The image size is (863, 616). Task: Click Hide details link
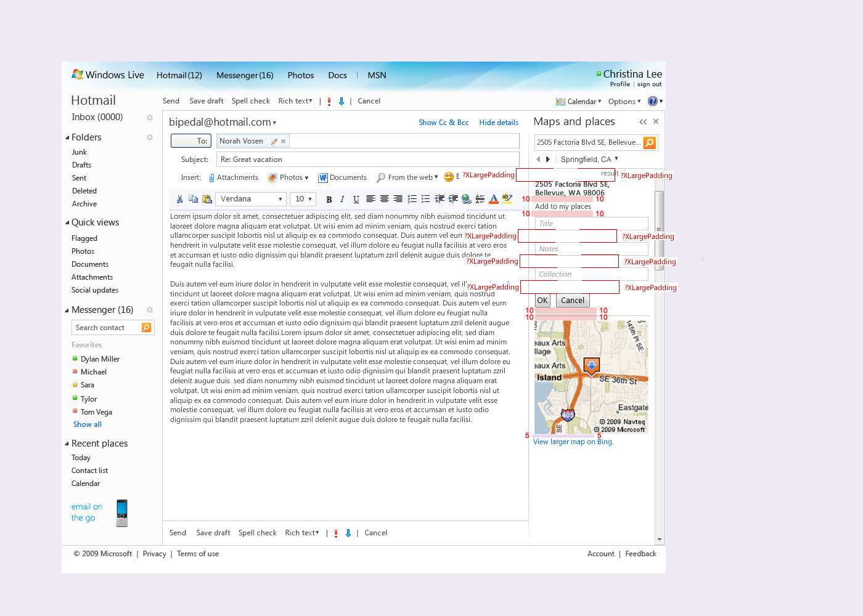tap(499, 123)
